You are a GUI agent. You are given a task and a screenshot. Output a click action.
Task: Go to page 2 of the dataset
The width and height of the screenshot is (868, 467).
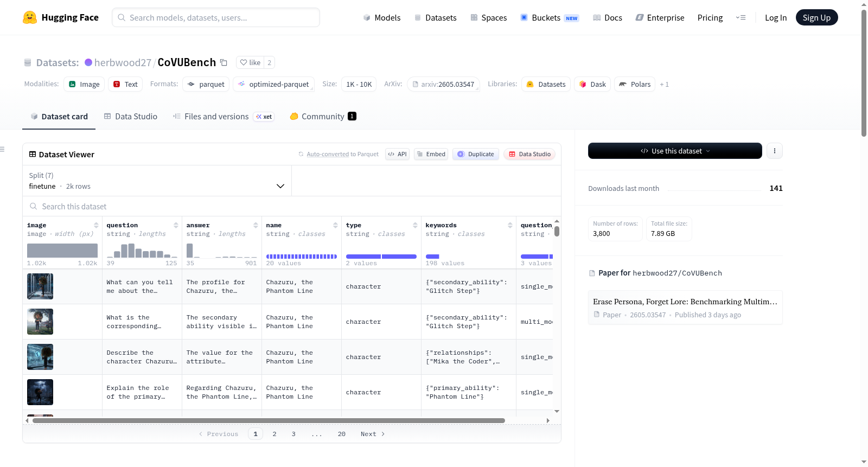coord(275,434)
